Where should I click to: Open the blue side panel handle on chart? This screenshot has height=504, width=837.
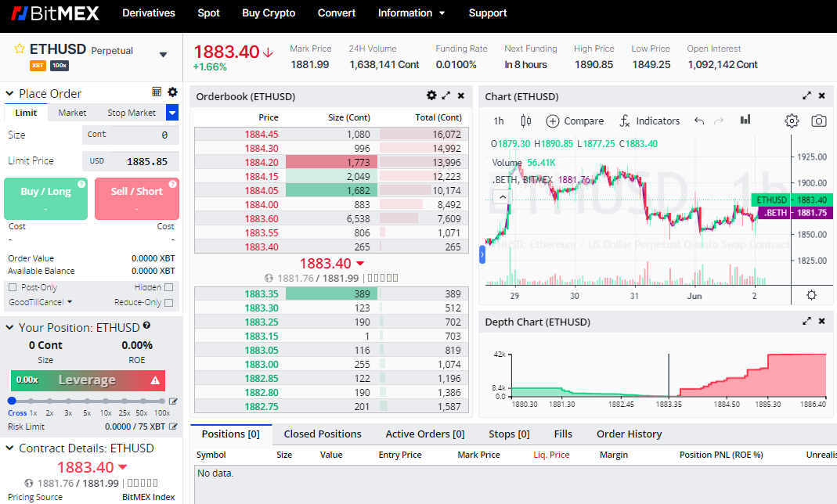(482, 254)
